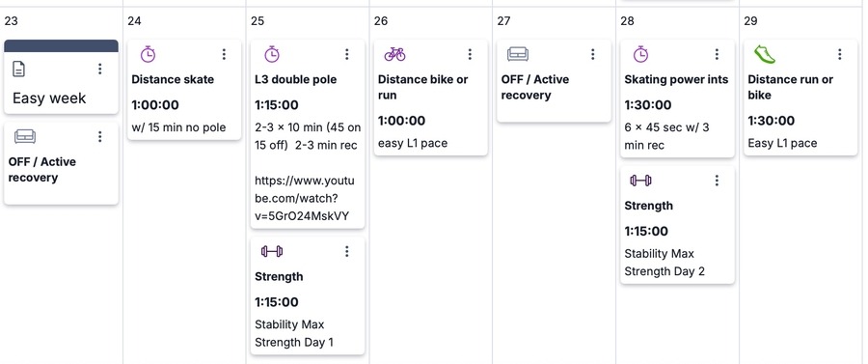The height and width of the screenshot is (364, 868).
Task: Open the kebab menu on Easy week note
Action: click(100, 69)
